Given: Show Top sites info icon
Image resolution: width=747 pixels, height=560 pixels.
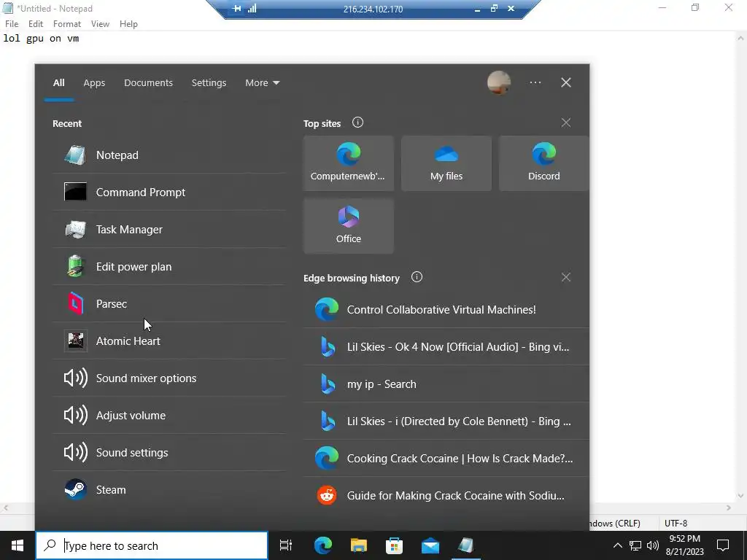Looking at the screenshot, I should [357, 122].
